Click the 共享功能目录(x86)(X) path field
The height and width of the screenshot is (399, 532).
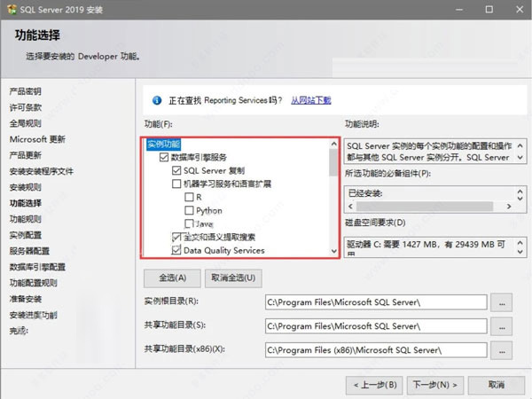tap(376, 350)
